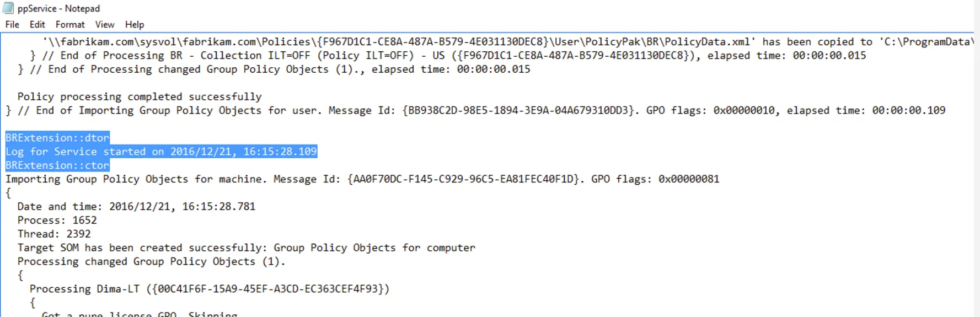Click the Notepad icon in title bar
The image size is (980, 317).
coord(8,8)
